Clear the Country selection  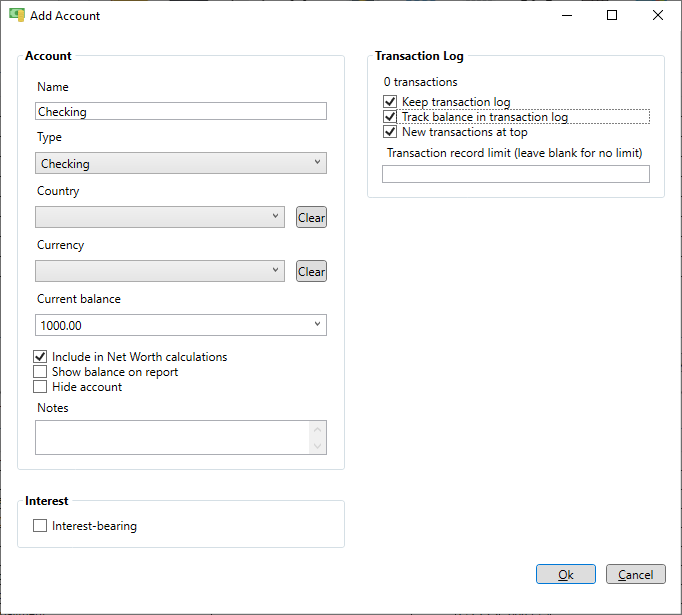coord(311,217)
